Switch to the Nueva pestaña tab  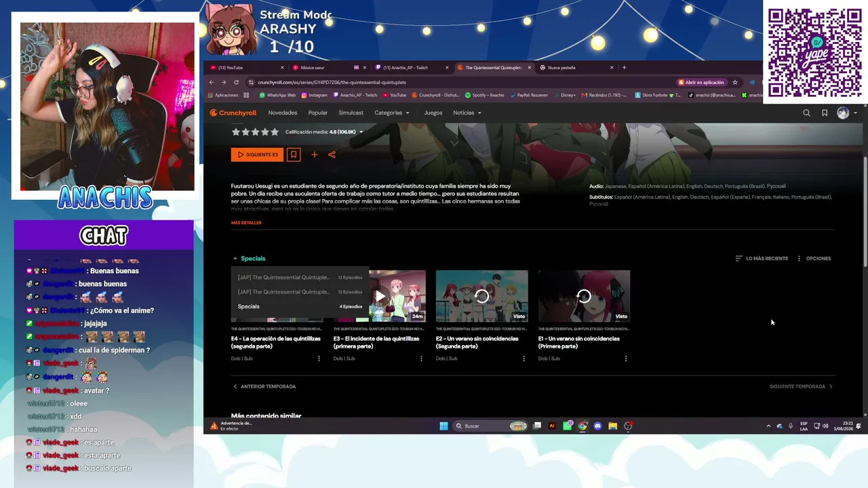pyautogui.click(x=576, y=68)
